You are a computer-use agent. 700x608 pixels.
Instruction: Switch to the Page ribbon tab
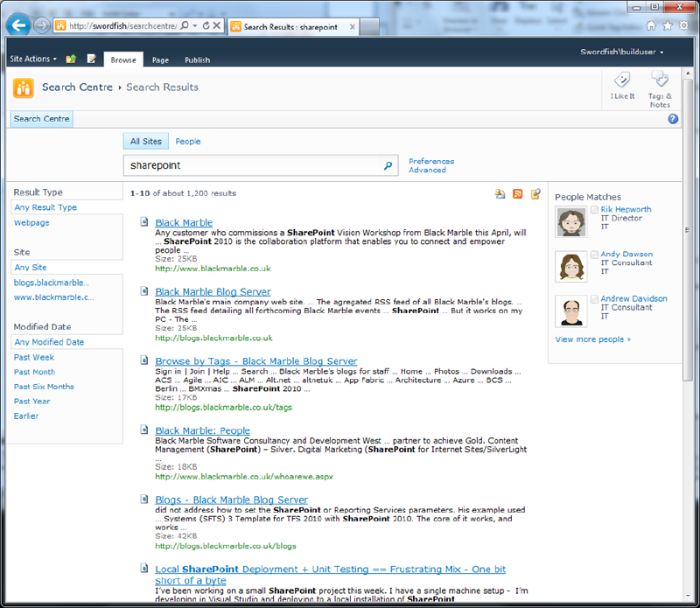[x=160, y=59]
